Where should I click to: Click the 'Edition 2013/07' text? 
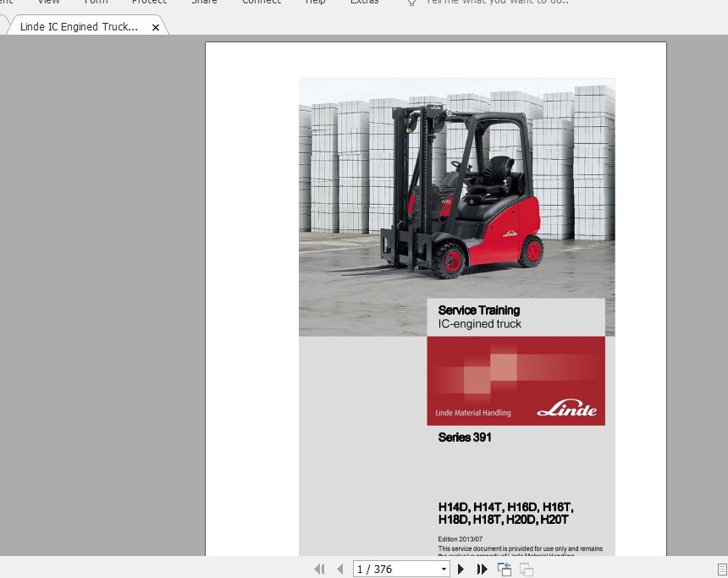tap(461, 539)
